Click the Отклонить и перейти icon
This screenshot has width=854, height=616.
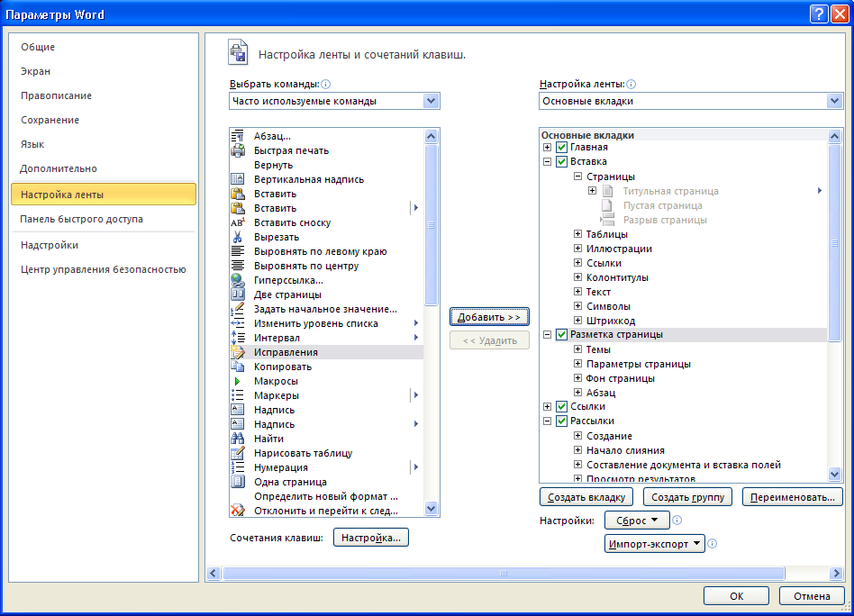pos(238,511)
